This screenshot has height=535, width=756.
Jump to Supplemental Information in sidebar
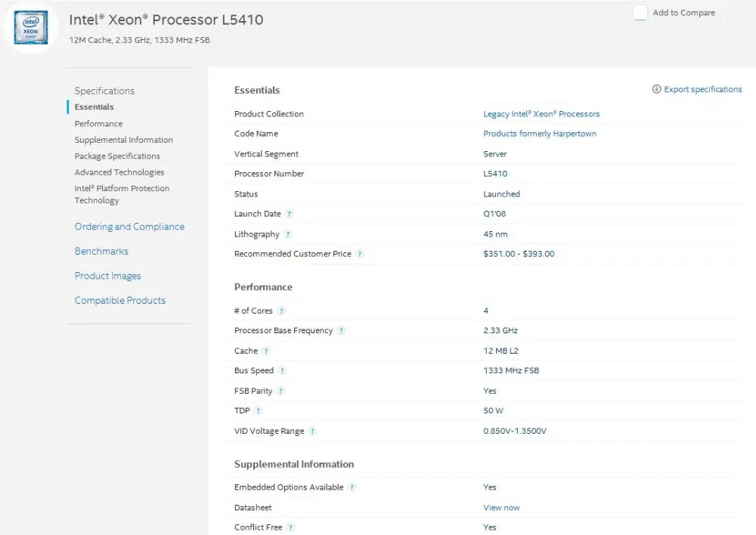[123, 140]
